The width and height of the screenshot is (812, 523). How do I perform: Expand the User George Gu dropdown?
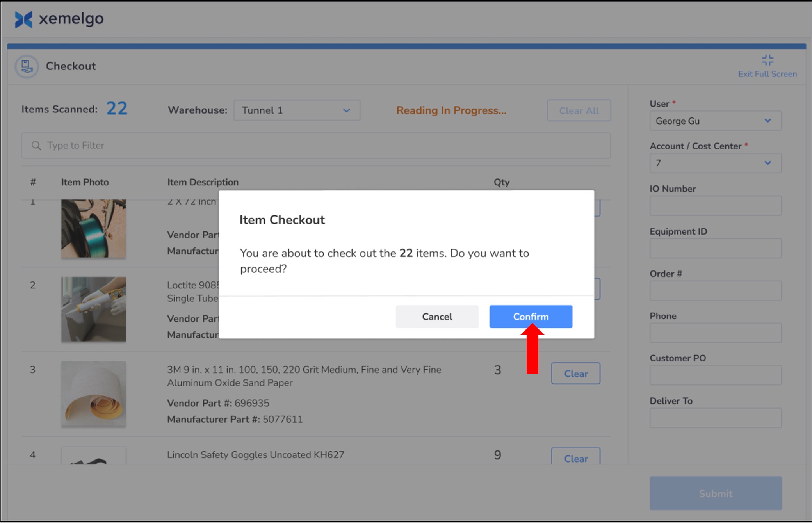pyautogui.click(x=715, y=121)
